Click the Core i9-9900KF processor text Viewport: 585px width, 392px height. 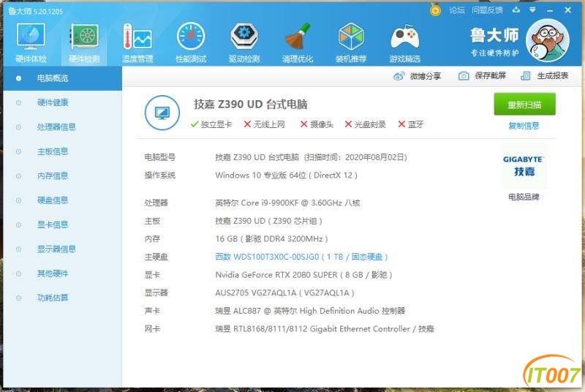(x=287, y=203)
